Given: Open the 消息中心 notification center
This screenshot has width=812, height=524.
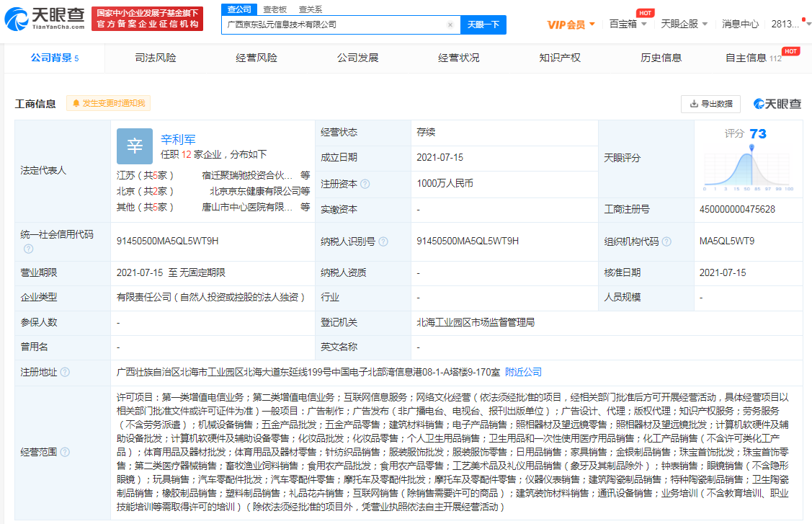Looking at the screenshot, I should [740, 23].
